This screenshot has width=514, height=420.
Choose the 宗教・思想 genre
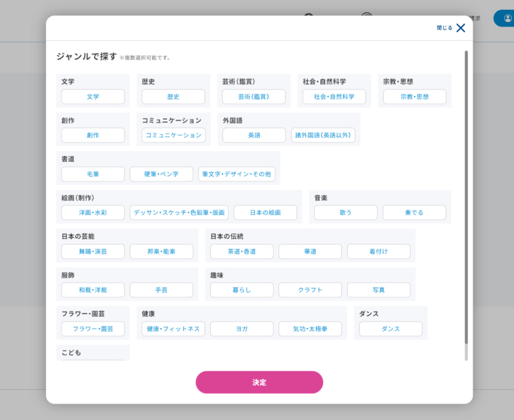pos(414,97)
